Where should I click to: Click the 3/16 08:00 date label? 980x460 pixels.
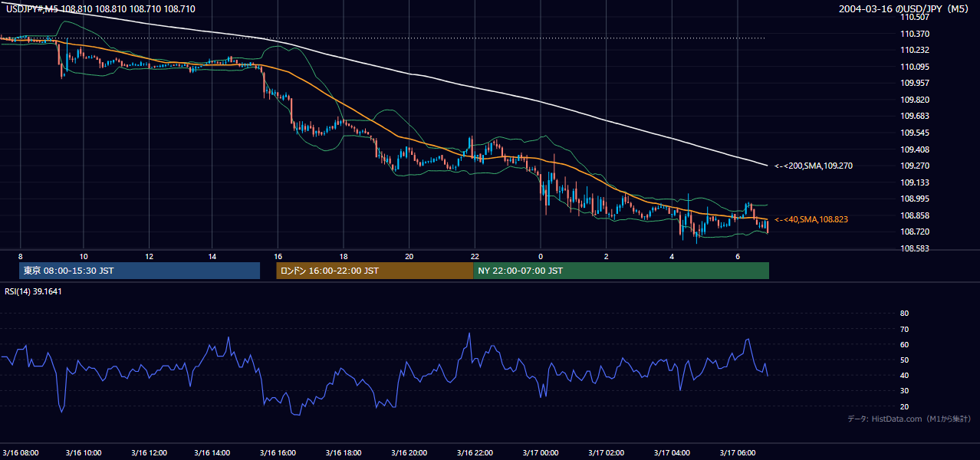(x=21, y=452)
